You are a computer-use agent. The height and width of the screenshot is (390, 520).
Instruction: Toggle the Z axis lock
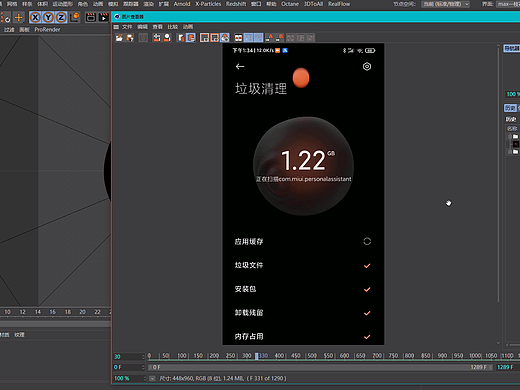coord(61,17)
